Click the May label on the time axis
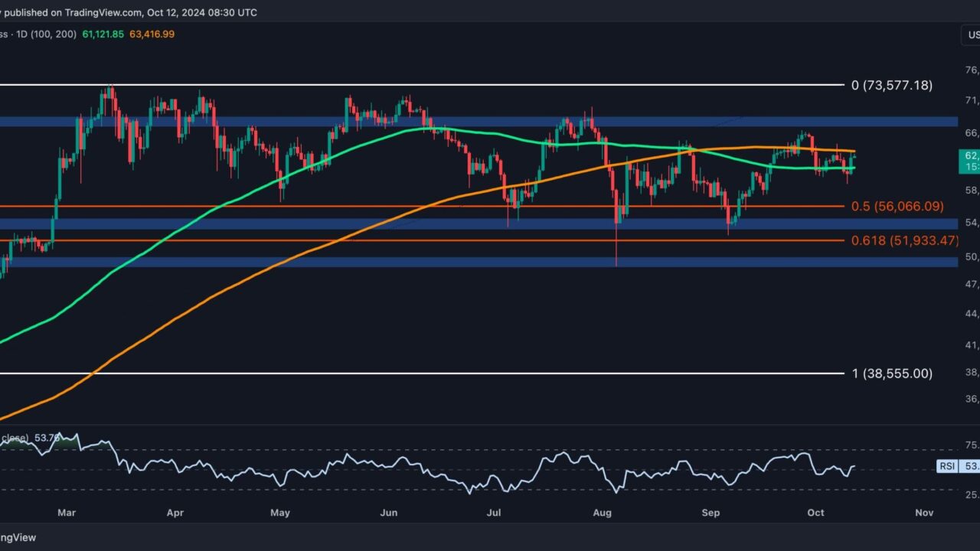The image size is (980, 551). click(281, 513)
